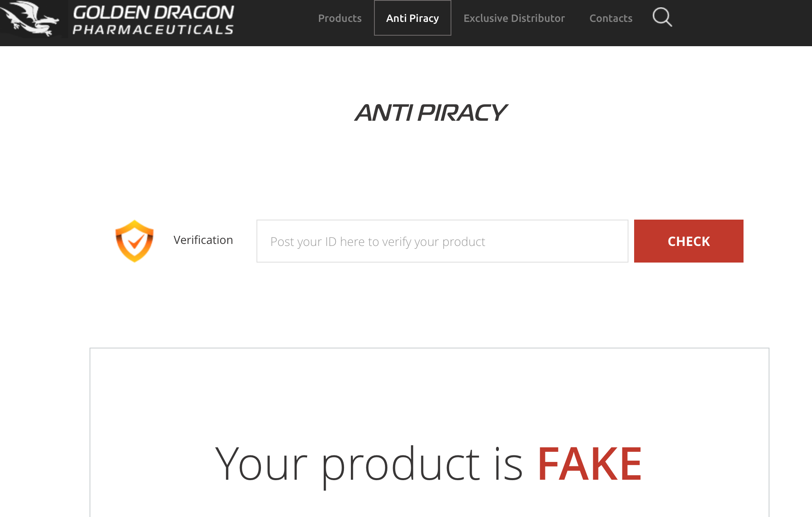
Task: Click the 'Your product is' result text
Action: pyautogui.click(x=369, y=464)
